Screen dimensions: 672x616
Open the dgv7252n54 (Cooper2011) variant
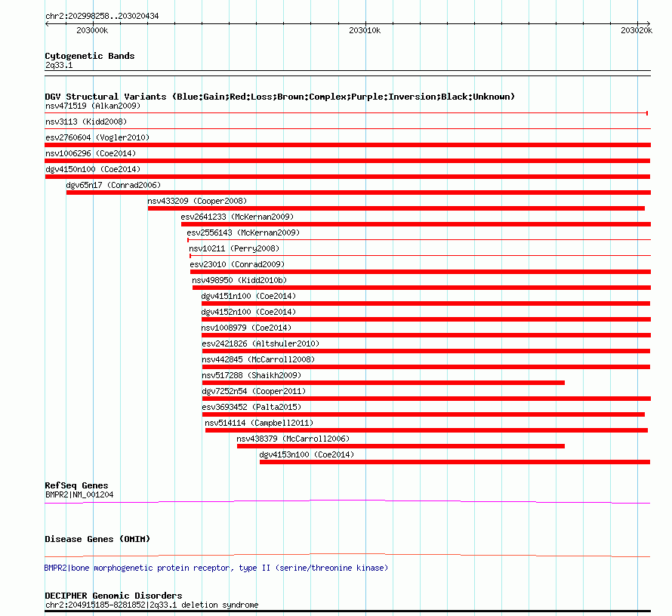254,391
